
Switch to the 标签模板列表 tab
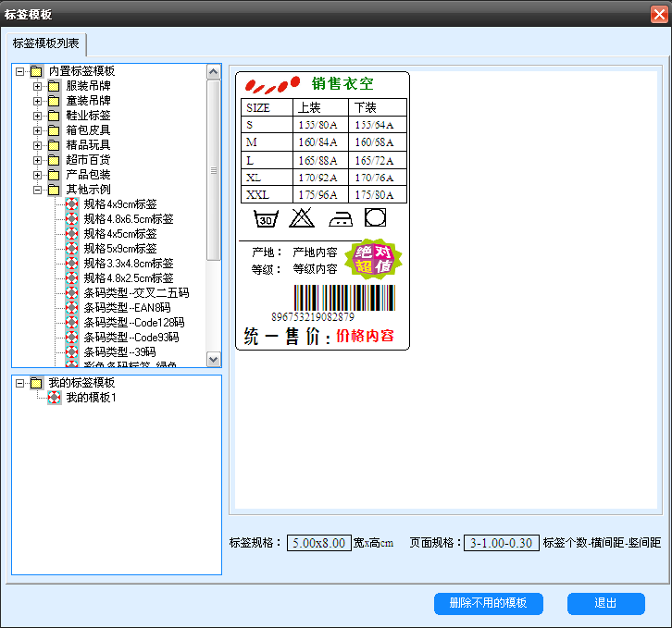(x=46, y=43)
